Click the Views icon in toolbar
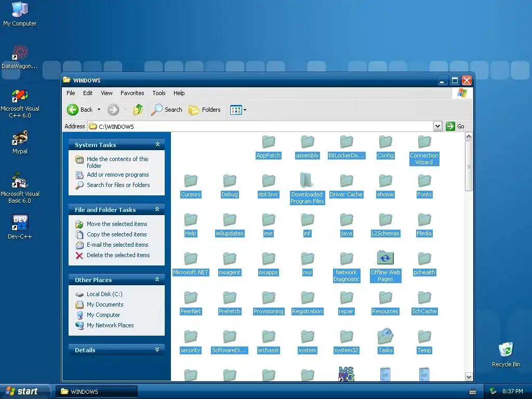 pyautogui.click(x=236, y=110)
